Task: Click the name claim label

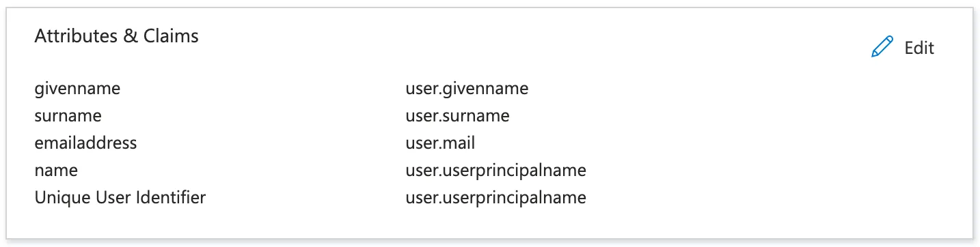Action: [x=56, y=171]
